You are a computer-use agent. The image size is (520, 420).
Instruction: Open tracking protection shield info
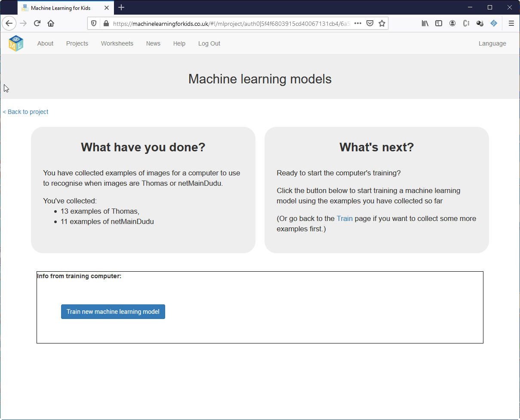(94, 23)
